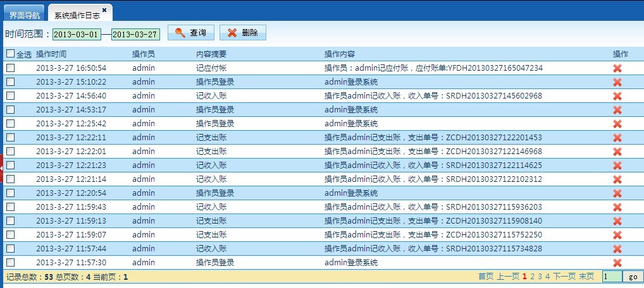Click the go page jump button
This screenshot has width=644, height=288.
click(633, 277)
